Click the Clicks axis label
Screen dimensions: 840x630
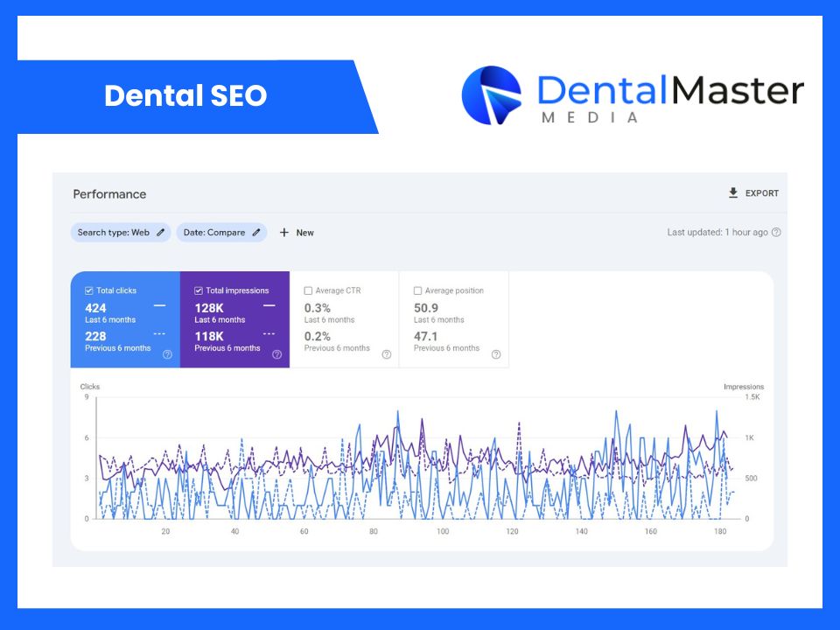(90, 386)
